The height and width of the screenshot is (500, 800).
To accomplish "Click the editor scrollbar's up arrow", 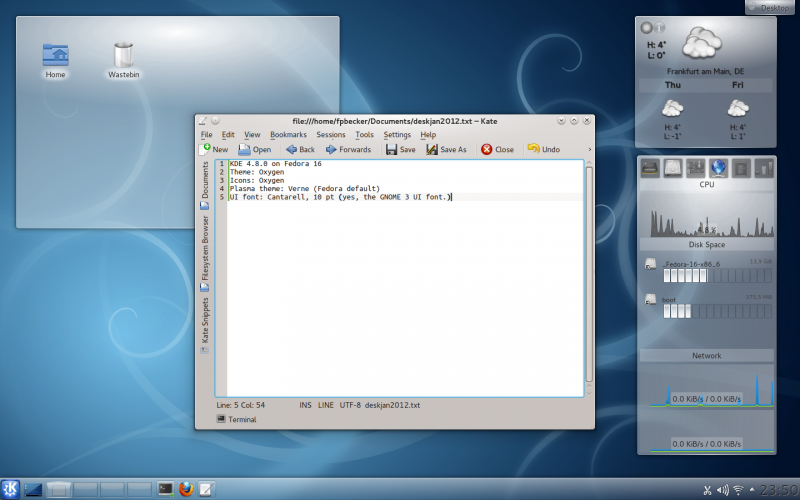I will (589, 163).
